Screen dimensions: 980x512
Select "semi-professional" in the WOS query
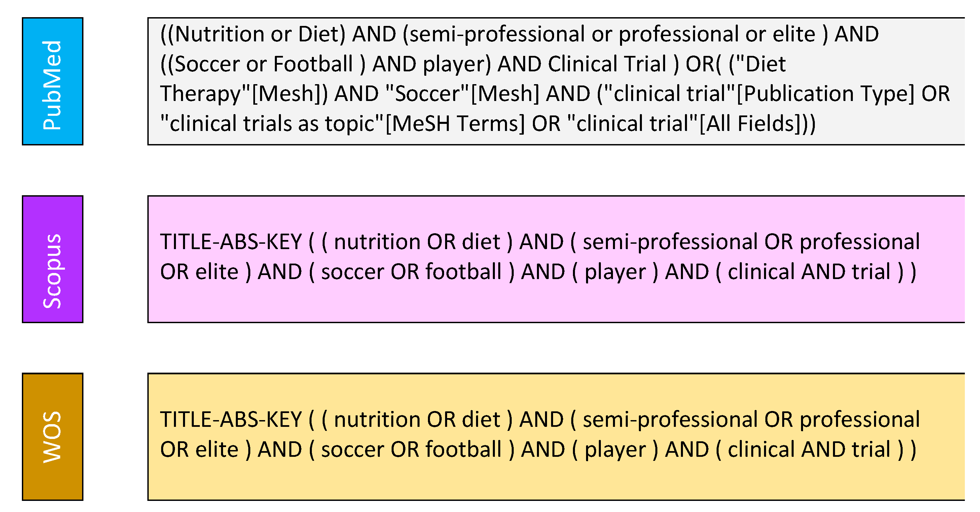pos(670,420)
